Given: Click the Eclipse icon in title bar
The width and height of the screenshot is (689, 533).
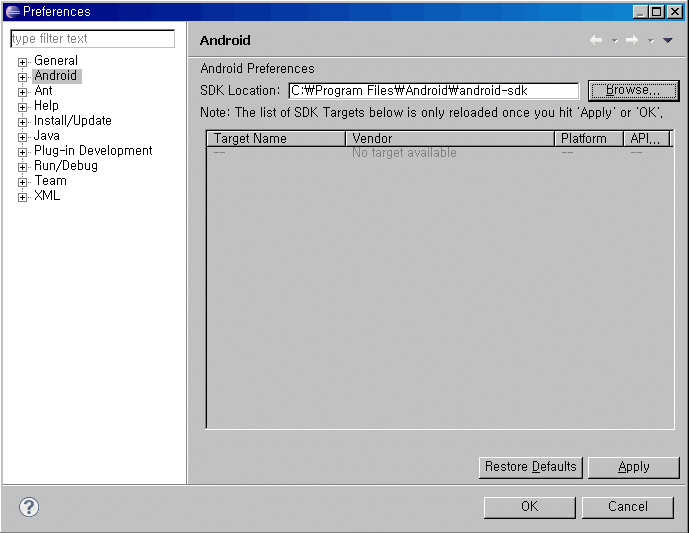Looking at the screenshot, I should (x=13, y=11).
